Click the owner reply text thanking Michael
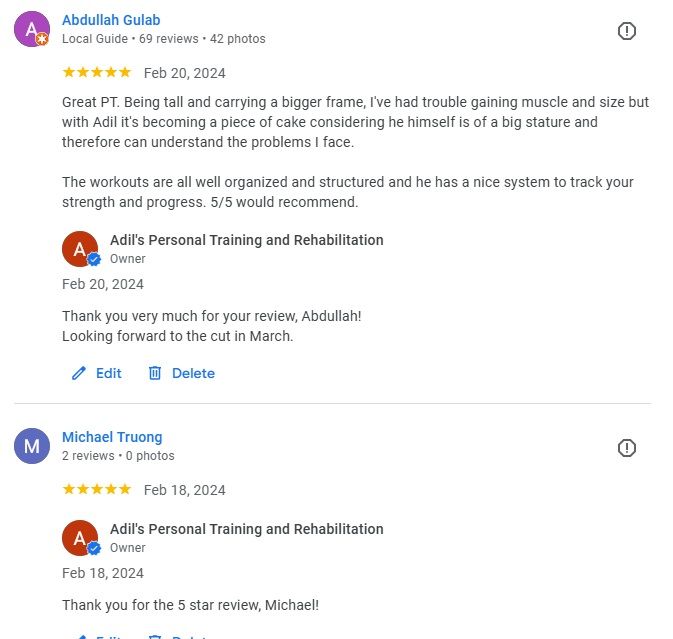Image resolution: width=673 pixels, height=639 pixels. 190,605
